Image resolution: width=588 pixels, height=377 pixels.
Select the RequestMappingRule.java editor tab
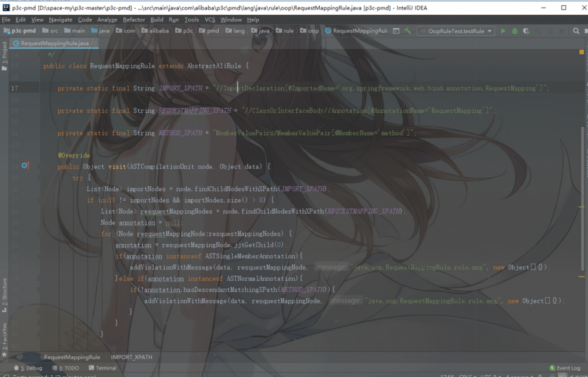click(x=55, y=43)
